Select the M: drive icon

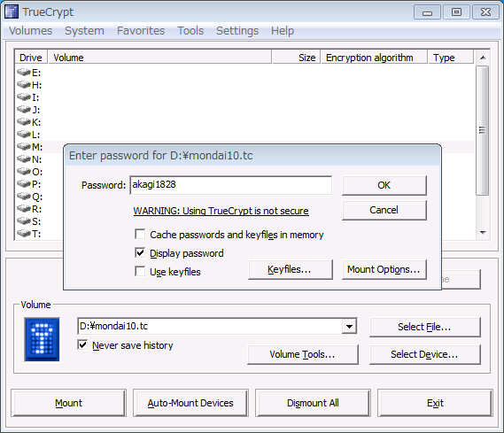[x=24, y=147]
